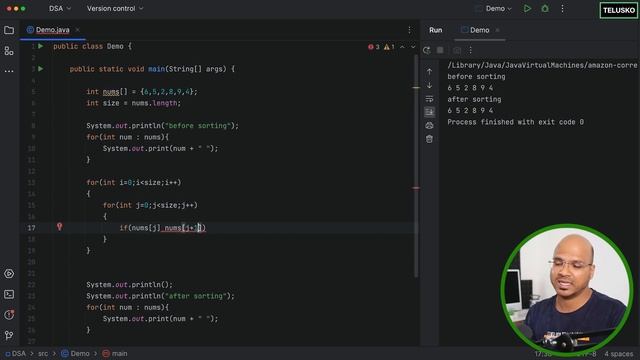Open Run panel more options menu
Viewport: 640px width, 360px height.
470,50
